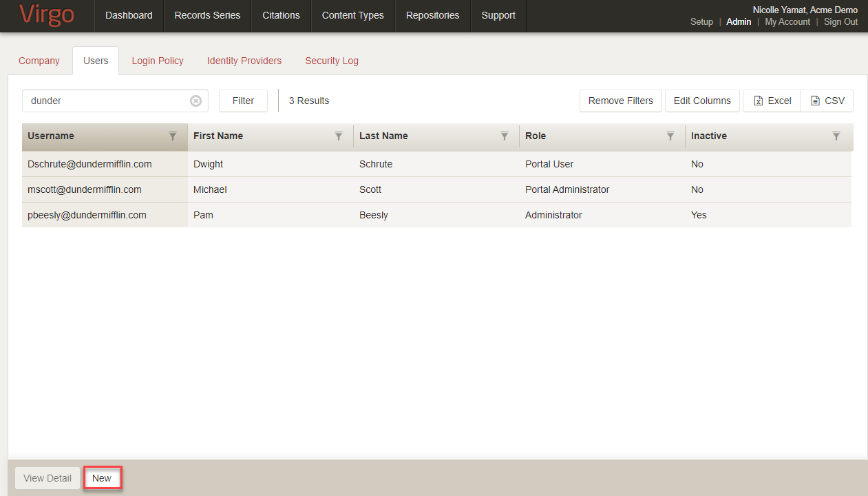Open the Username column filter funnel
This screenshot has width=868, height=496.
[x=172, y=136]
